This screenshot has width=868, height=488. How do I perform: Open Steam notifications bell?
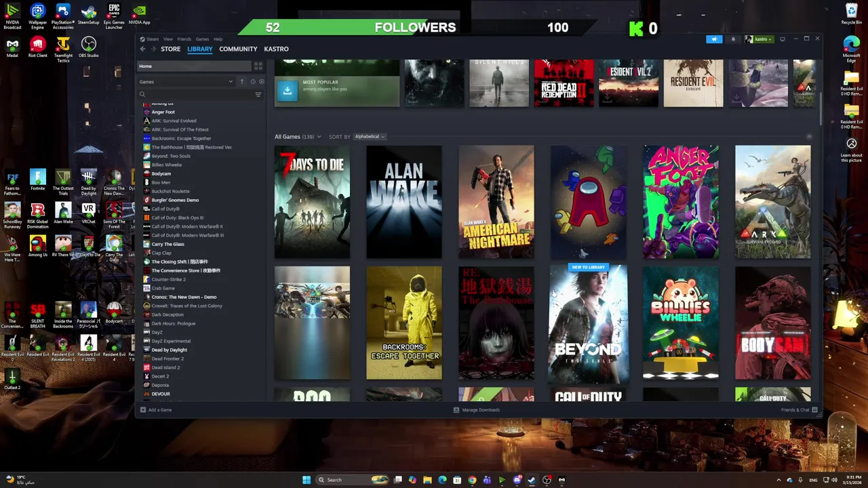tap(733, 39)
